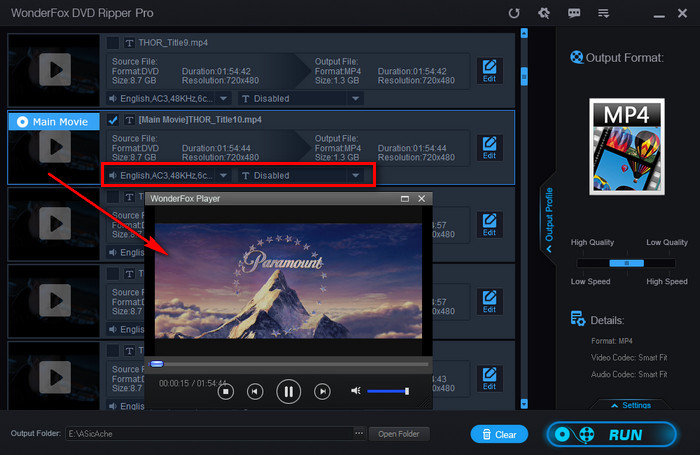
Task: Click the Edit icon on the fifth title row
Action: [x=489, y=378]
